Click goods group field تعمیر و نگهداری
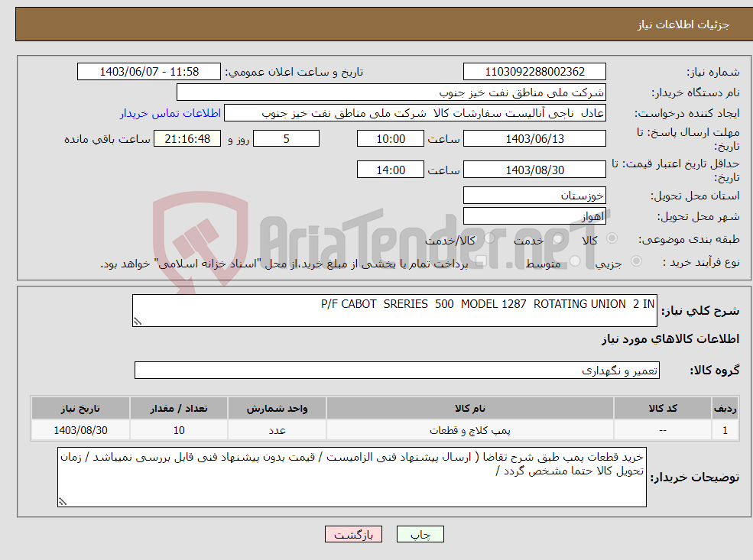This screenshot has width=753, height=560. 398,370
